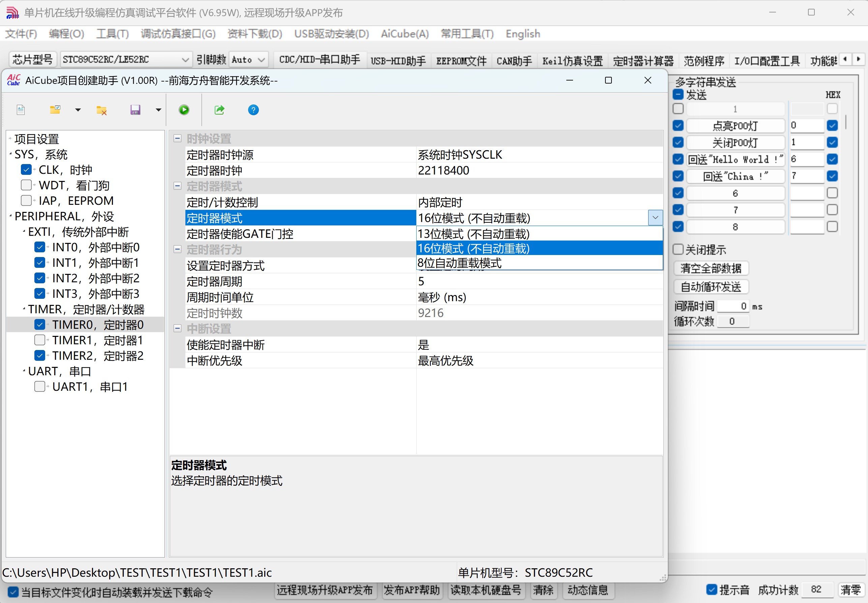The image size is (868, 603).
Task: Toggle auto-load on target file change checkbox
Action: click(13, 592)
